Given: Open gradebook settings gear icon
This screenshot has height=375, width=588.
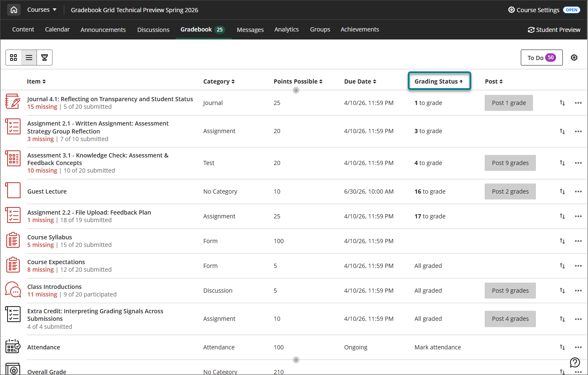Looking at the screenshot, I should (x=574, y=58).
